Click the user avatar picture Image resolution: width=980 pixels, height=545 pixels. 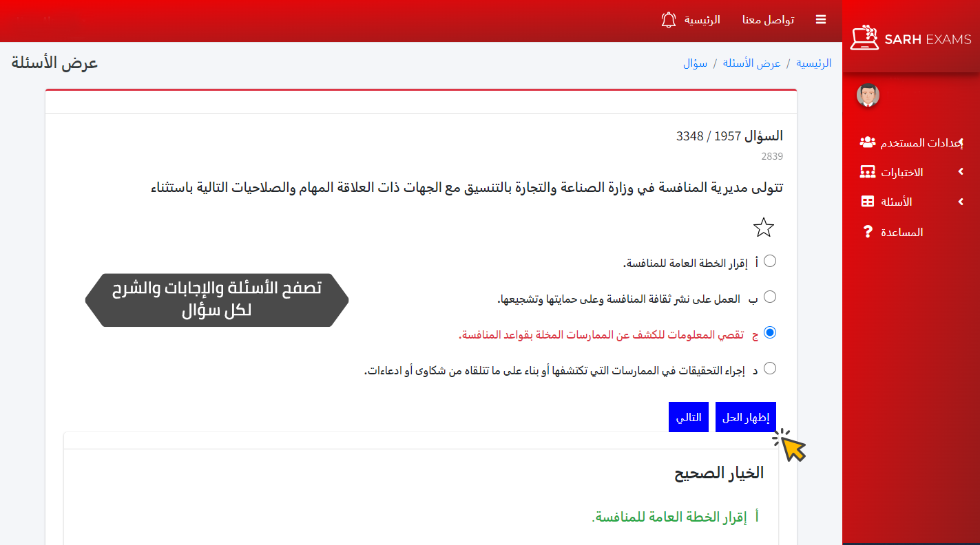pos(868,96)
